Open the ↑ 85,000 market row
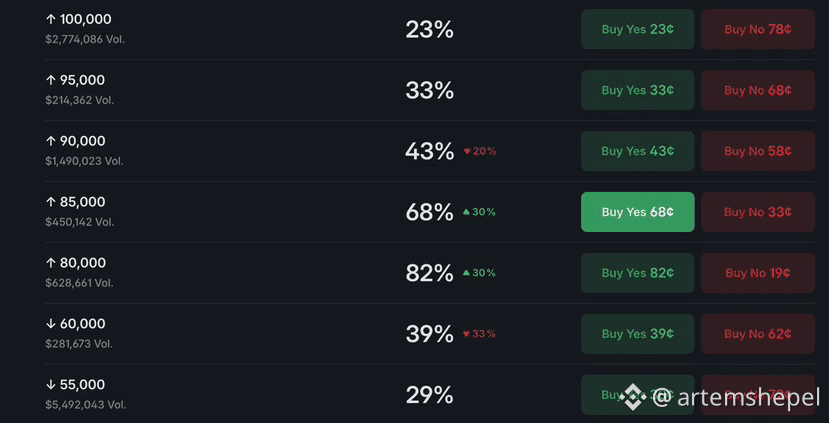The image size is (829, 423). tap(429, 212)
